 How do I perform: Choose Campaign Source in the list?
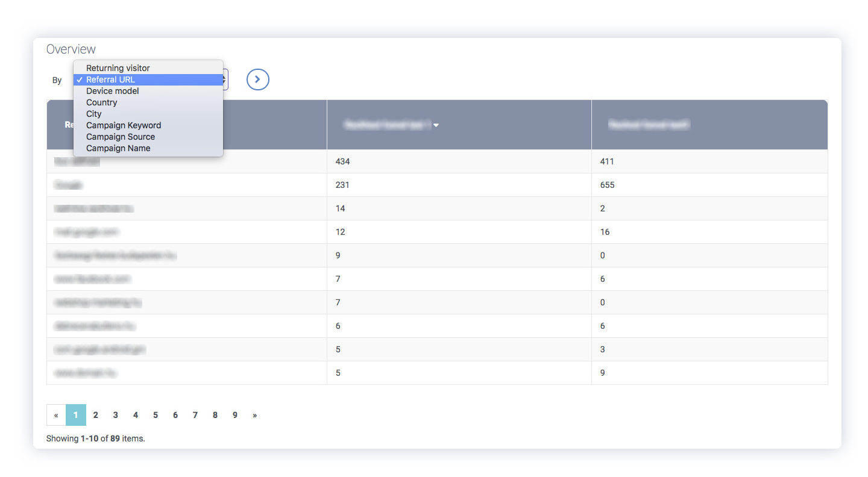[120, 137]
